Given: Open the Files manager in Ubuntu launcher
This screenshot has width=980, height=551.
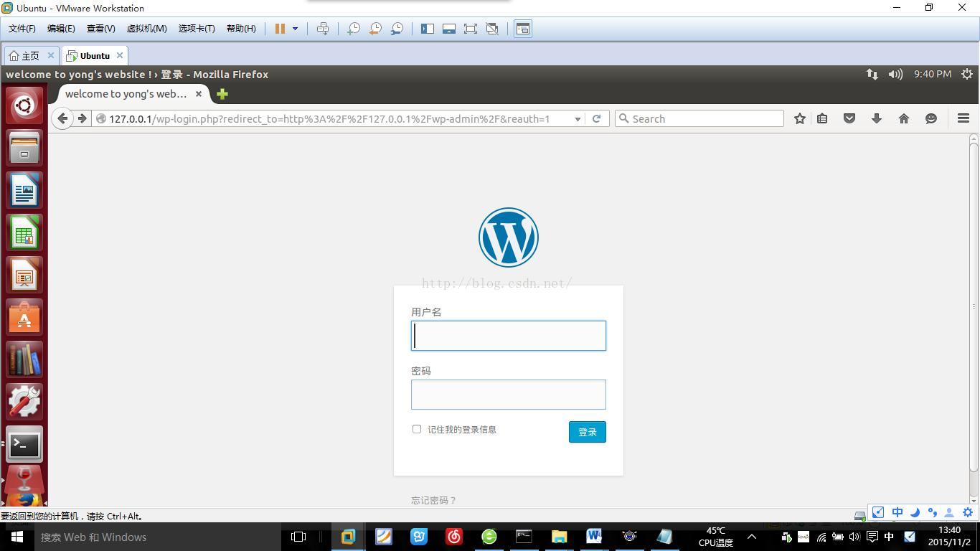Looking at the screenshot, I should point(24,148).
